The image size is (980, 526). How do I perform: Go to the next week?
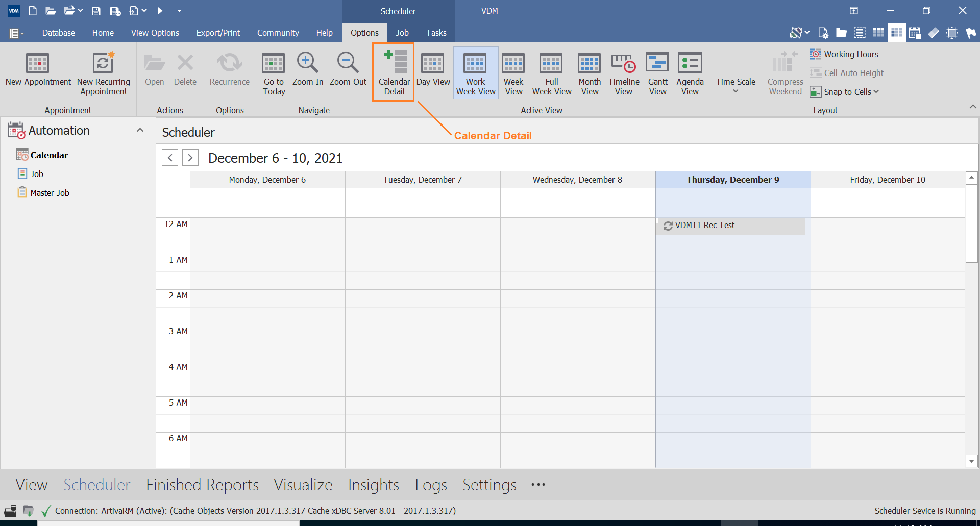pos(190,158)
